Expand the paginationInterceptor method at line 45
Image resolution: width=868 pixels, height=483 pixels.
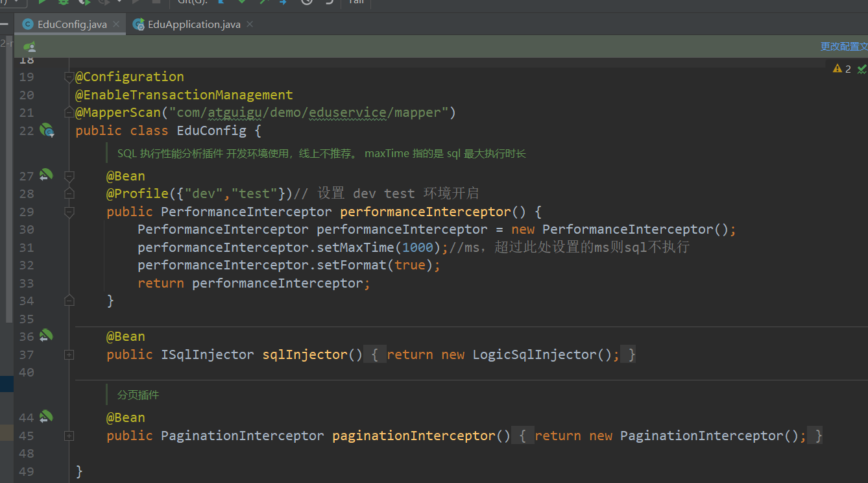coord(69,436)
